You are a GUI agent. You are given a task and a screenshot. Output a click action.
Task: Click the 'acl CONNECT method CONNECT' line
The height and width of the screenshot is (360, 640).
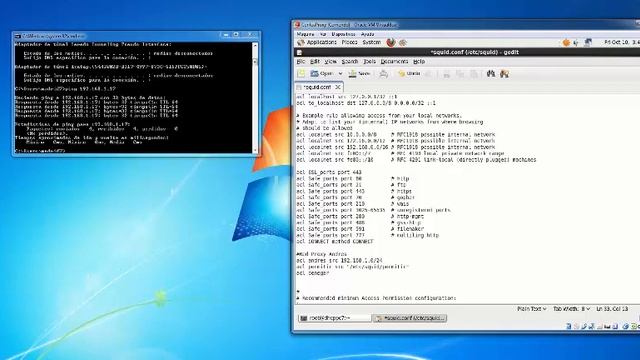coord(335,242)
